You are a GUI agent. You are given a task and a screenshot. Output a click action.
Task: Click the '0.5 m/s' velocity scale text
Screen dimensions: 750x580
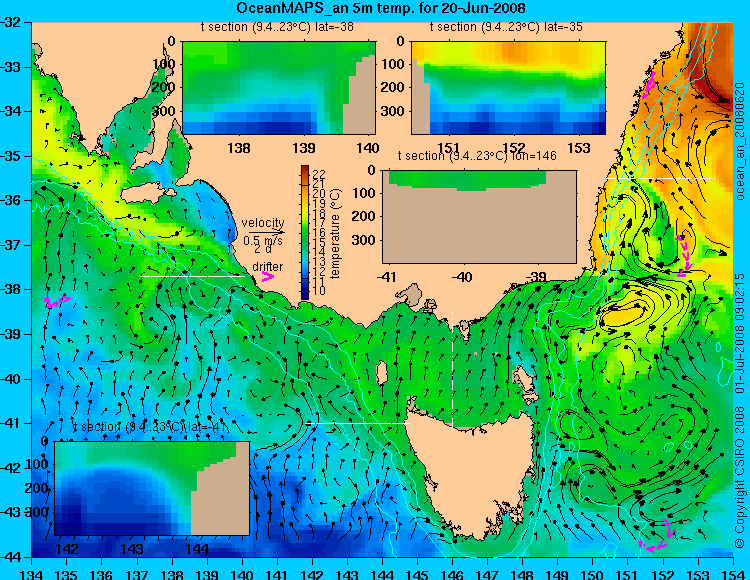[x=263, y=241]
